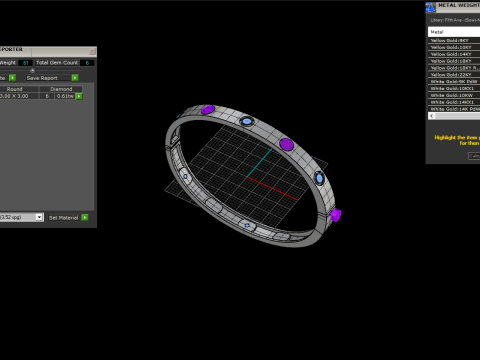480x360 pixels.
Task: Select the blue gem near the bangle top
Action: (247, 121)
